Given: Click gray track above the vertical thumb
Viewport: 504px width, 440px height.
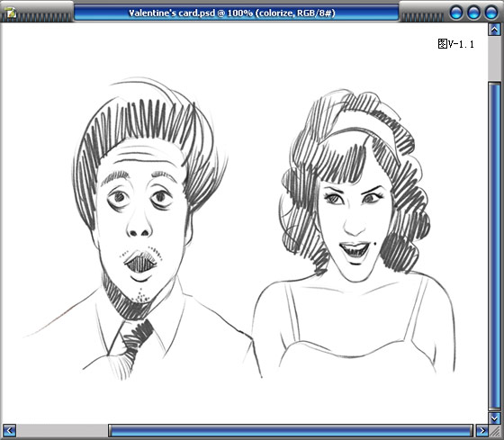Looking at the screenshot, I should tap(495, 58).
